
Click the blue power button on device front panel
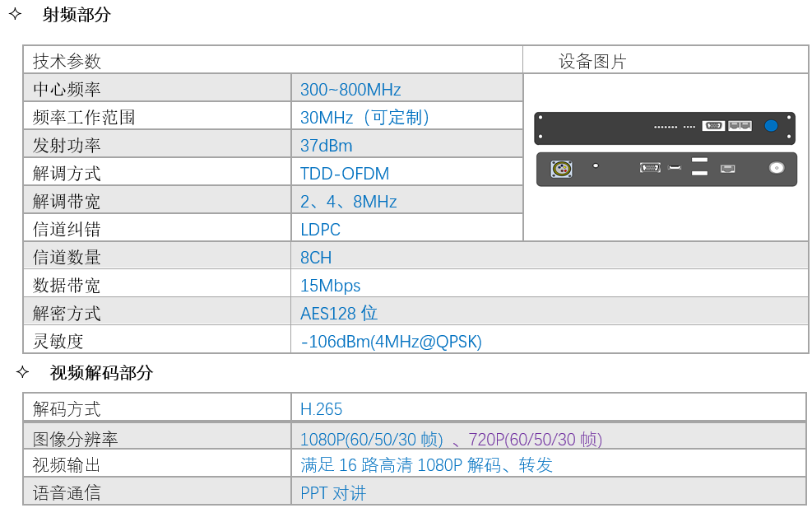[771, 125]
